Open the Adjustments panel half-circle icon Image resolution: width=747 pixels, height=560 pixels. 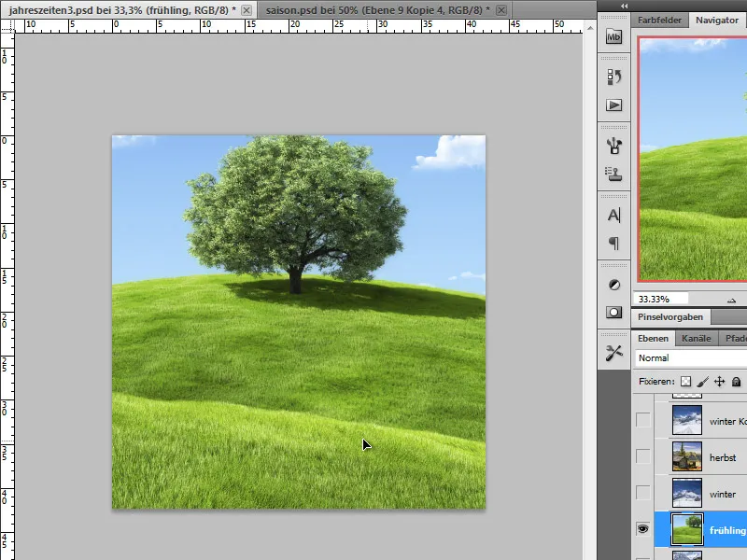[613, 285]
